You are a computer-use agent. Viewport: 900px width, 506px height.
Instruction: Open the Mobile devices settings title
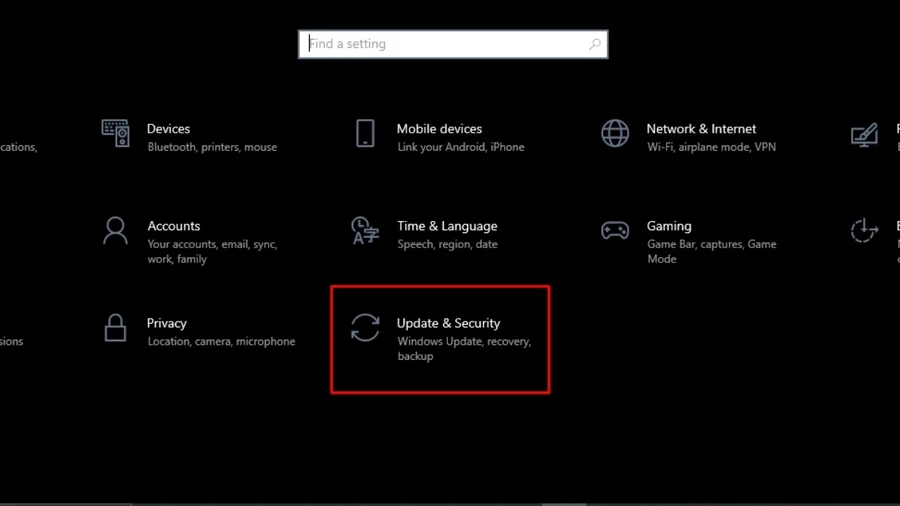439,129
